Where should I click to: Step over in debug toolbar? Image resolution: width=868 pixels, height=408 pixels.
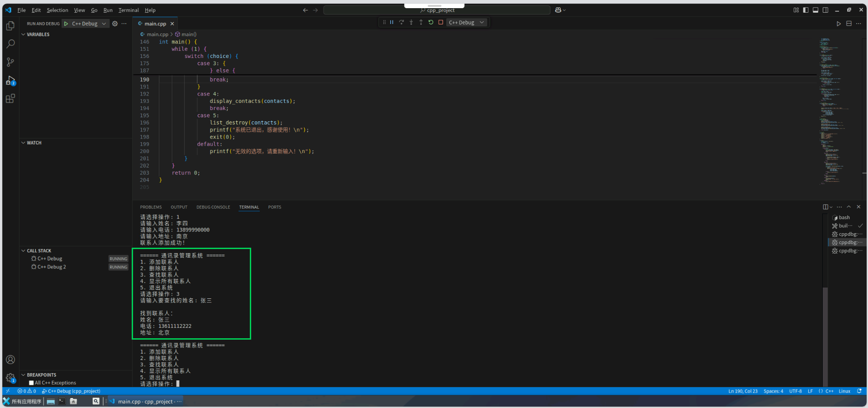(x=401, y=22)
